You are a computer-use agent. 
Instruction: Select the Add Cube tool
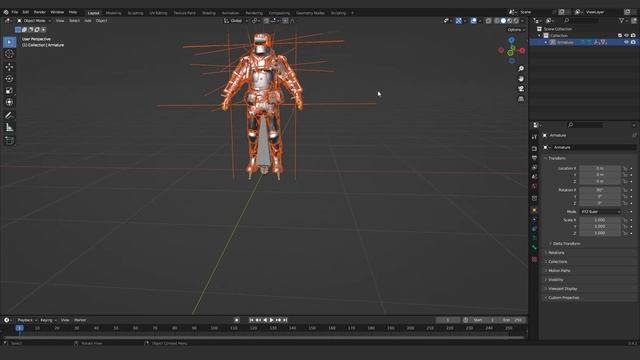point(9,140)
